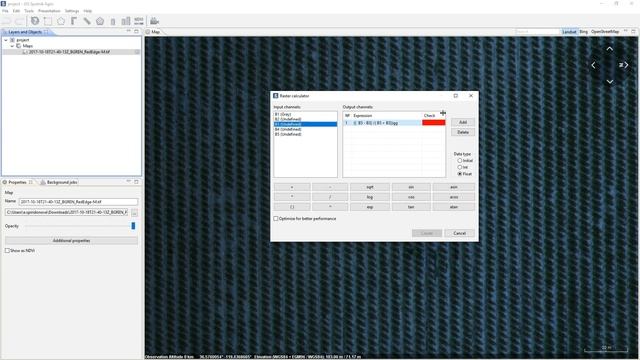Pan map right with the right arrow
This screenshot has width=640, height=360.
click(x=626, y=65)
